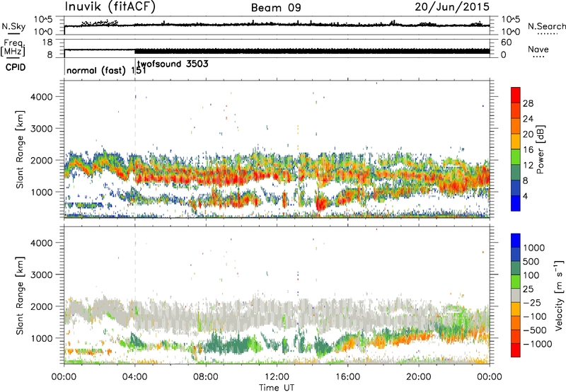Click the 'twofsound 3503' mode label

[173, 64]
